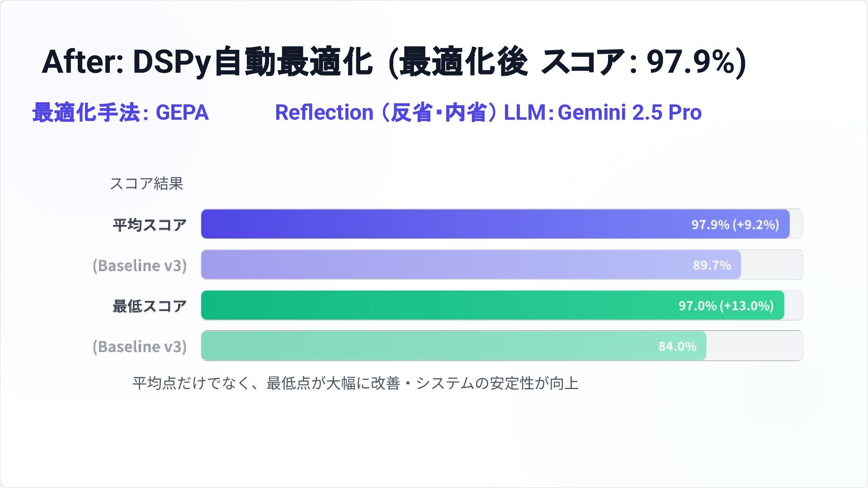Viewport: 868px width, 488px height.
Task: Select the "最低スコア" row label
Action: tap(150, 306)
